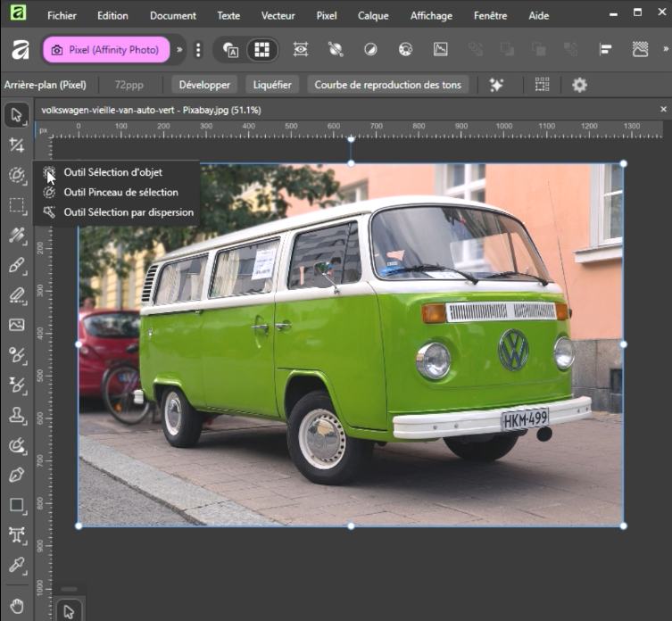The width and height of the screenshot is (672, 621).
Task: Open the three-dot toolbar options menu
Action: (198, 50)
